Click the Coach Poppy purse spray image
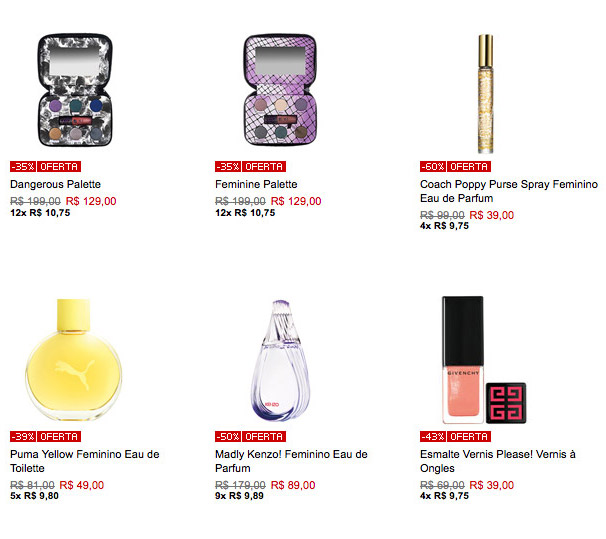This screenshot has height=539, width=606. pyautogui.click(x=485, y=94)
